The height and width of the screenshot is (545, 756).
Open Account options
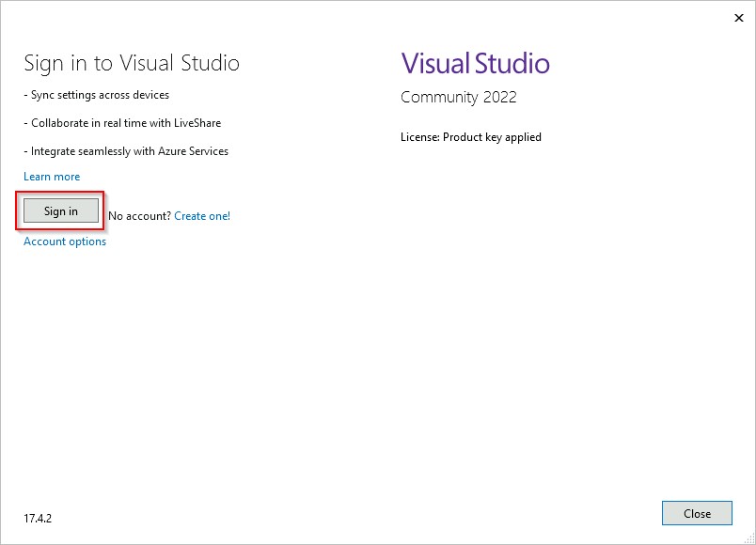[64, 241]
